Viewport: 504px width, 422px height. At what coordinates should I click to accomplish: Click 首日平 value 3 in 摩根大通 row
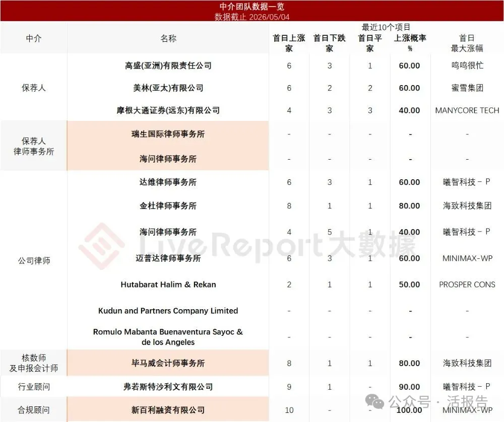click(370, 110)
